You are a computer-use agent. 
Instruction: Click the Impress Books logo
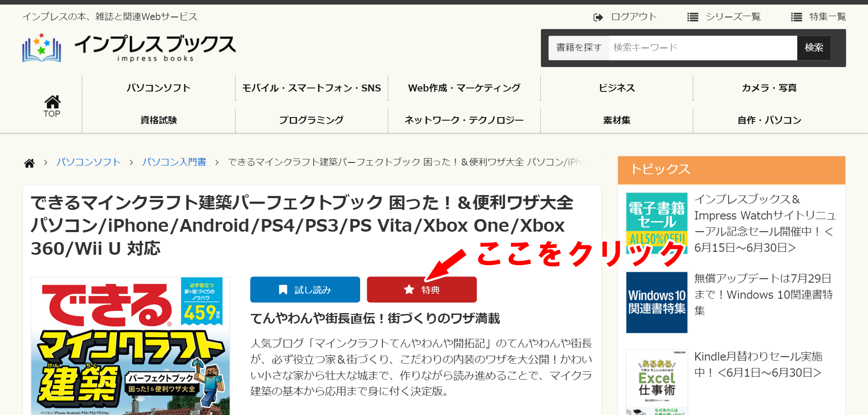pos(129,48)
